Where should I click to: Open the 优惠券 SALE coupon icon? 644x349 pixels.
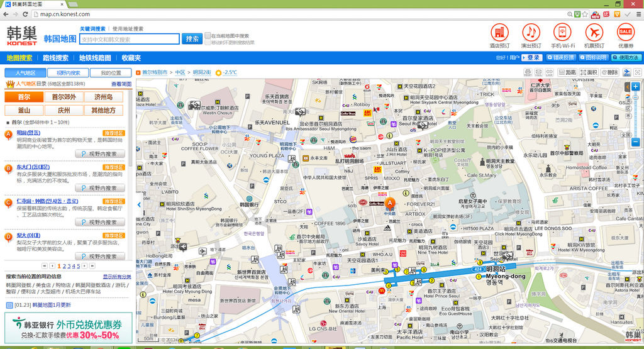[x=626, y=33]
